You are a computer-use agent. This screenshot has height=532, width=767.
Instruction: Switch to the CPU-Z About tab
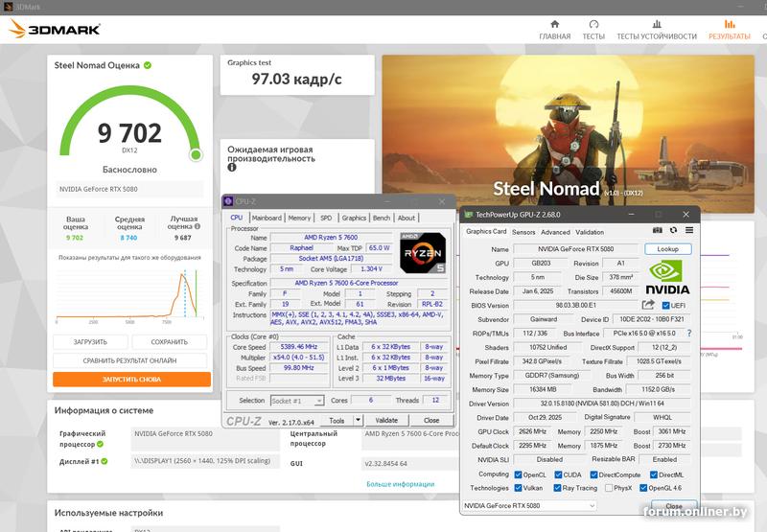406,218
